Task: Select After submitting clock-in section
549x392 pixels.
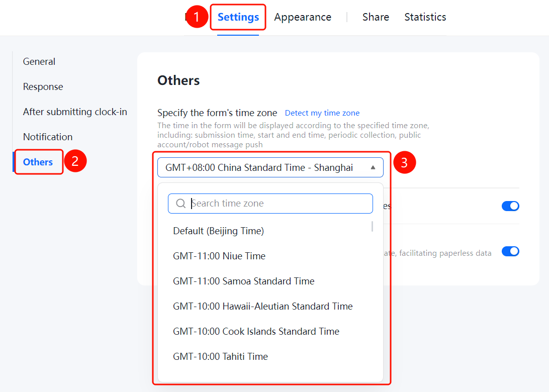Action: (75, 112)
